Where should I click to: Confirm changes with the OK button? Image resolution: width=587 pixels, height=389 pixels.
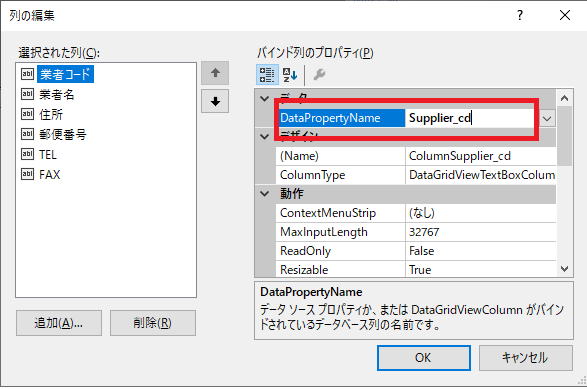pyautogui.click(x=423, y=358)
